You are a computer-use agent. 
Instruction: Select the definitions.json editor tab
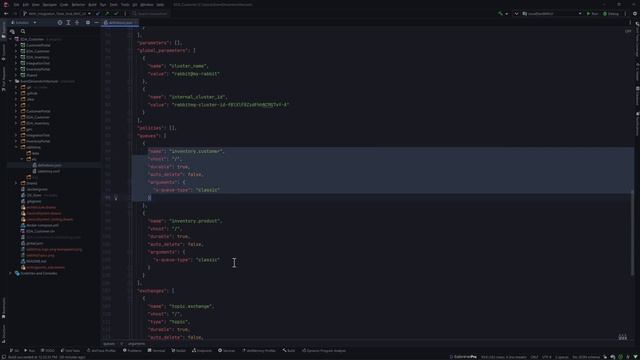pos(120,22)
